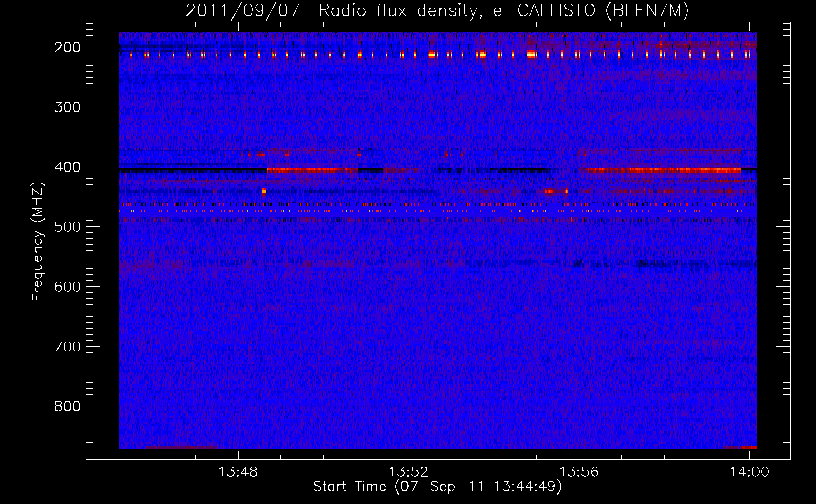Screen dimensions: 816x504
Task: Select the 500 frequency tick label
Action: click(x=68, y=227)
